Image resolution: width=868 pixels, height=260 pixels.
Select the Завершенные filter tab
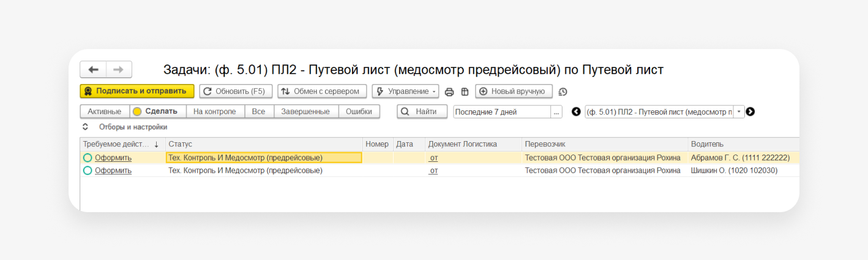pos(305,112)
